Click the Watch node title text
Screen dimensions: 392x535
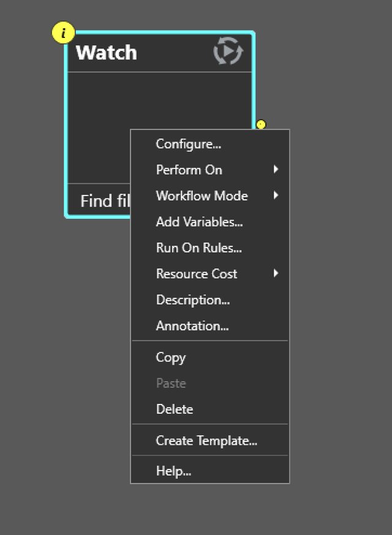click(107, 53)
